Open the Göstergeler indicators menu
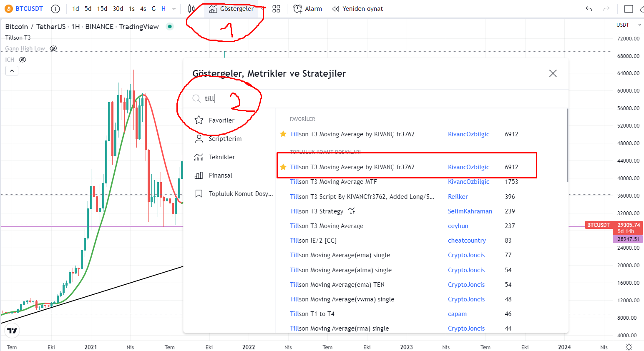644x351 pixels. (x=231, y=9)
